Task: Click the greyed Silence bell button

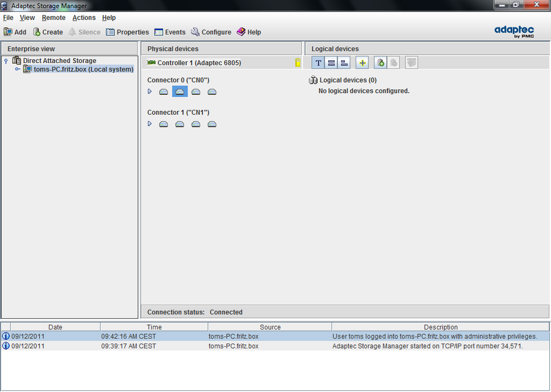Action: pyautogui.click(x=84, y=32)
